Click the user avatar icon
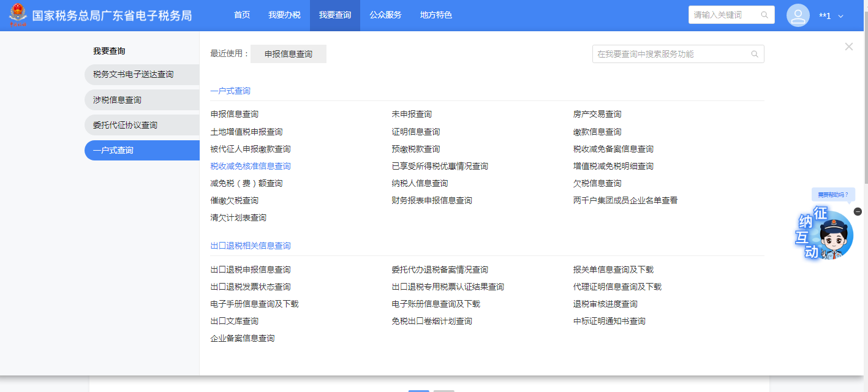868x392 pixels. 798,15
